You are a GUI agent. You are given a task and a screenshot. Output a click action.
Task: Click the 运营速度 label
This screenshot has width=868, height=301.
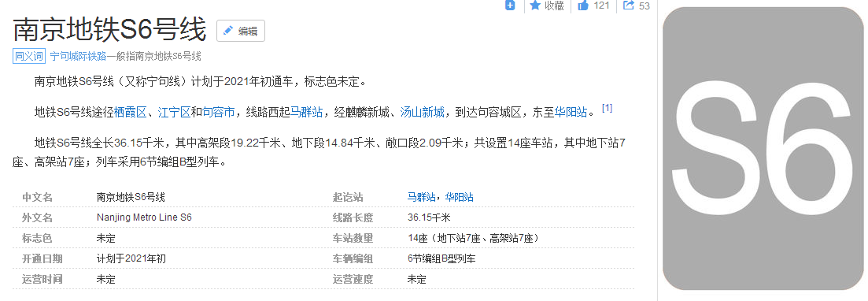pos(353,280)
